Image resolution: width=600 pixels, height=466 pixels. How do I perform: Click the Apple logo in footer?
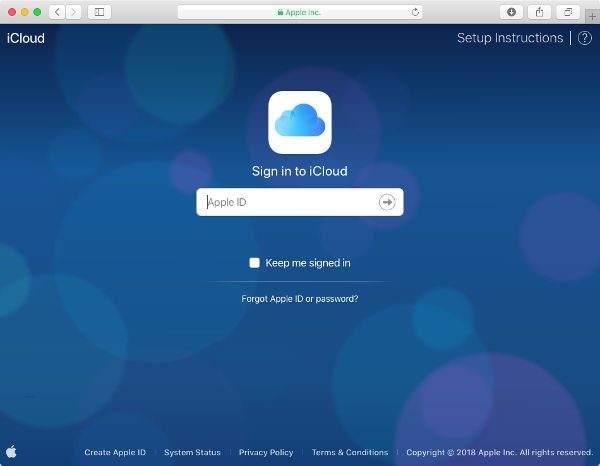(11, 451)
